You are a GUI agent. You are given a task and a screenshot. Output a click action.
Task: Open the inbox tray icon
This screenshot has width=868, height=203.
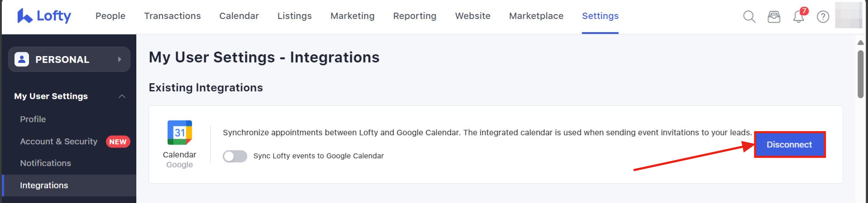(774, 17)
